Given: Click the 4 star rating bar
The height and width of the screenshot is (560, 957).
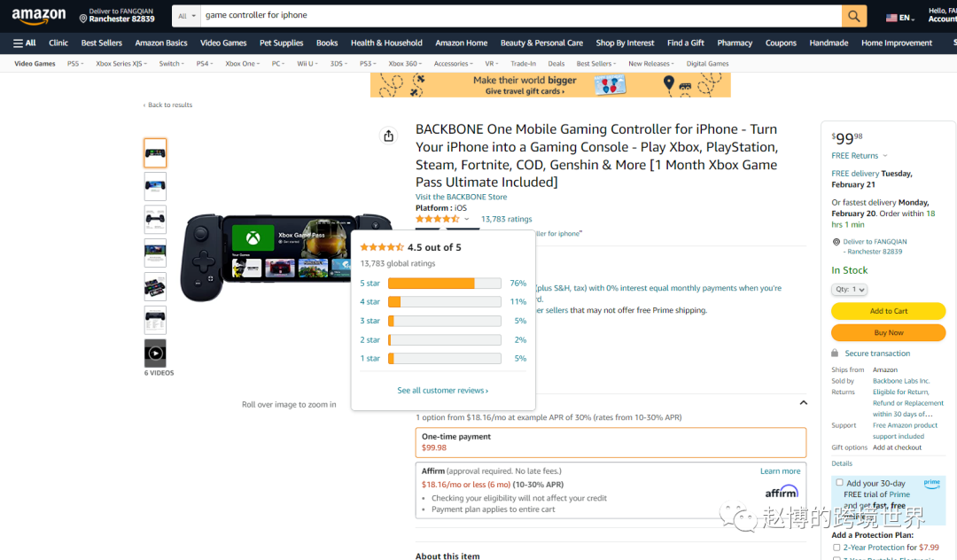Looking at the screenshot, I should [x=444, y=302].
